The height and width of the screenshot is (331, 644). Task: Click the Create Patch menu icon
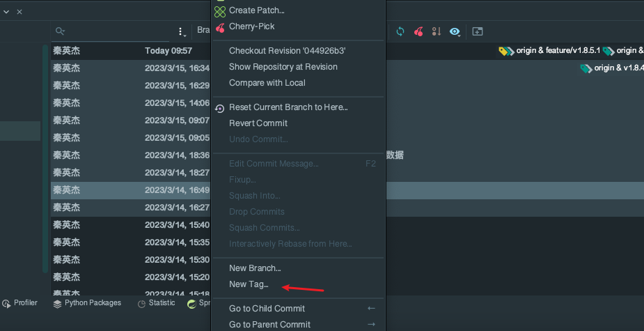(x=220, y=10)
